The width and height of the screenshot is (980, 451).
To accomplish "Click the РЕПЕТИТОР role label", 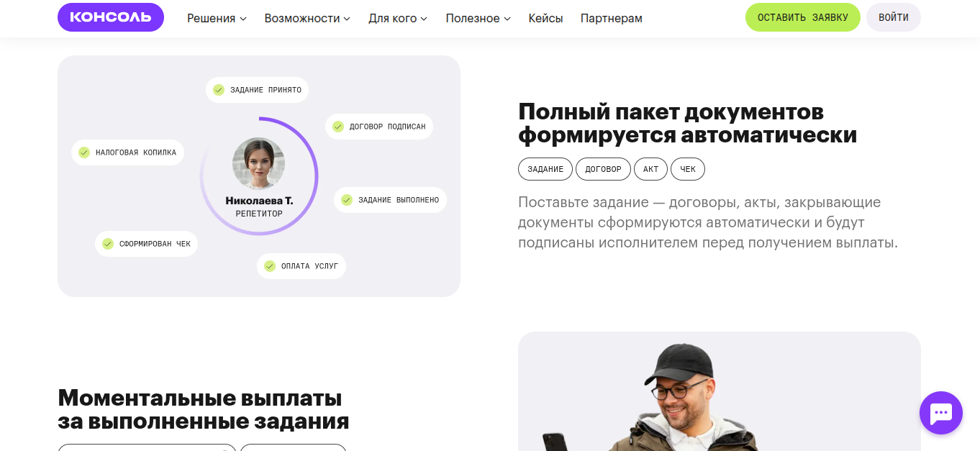I will coord(259,214).
